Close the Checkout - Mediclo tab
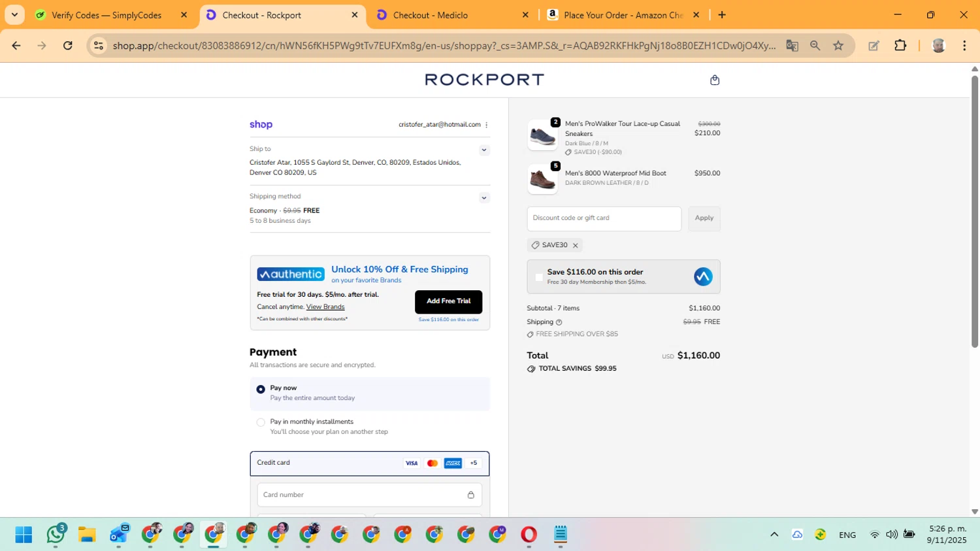The height and width of the screenshot is (551, 980). coord(525,15)
